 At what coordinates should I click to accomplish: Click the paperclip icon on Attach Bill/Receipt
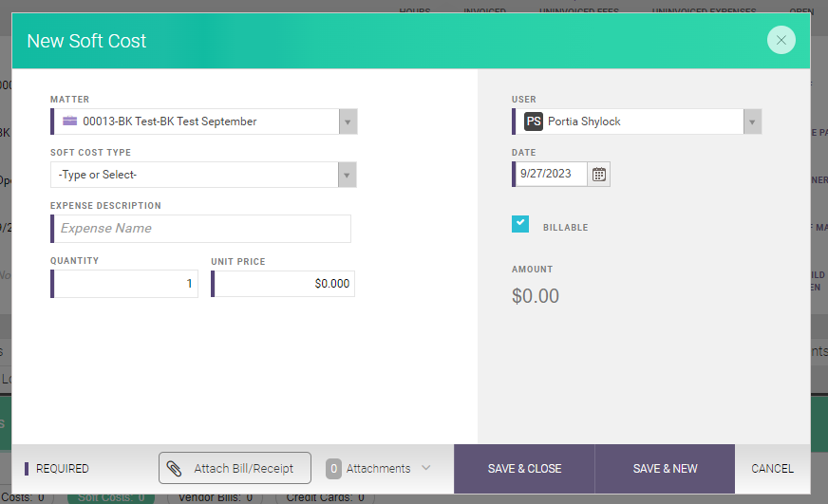tap(175, 469)
